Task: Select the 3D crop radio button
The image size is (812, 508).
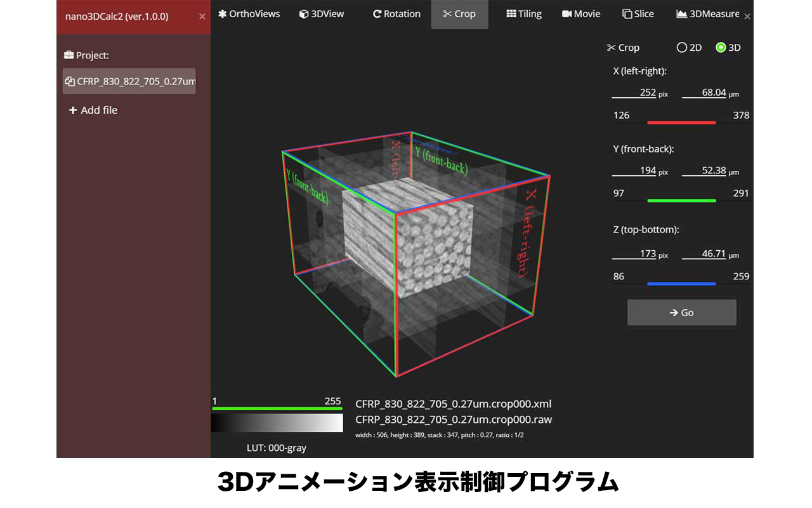Action: pyautogui.click(x=721, y=48)
